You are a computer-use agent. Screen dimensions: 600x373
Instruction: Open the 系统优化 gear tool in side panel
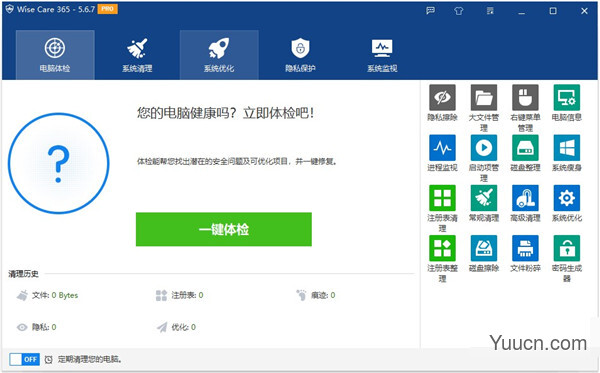pos(567,198)
